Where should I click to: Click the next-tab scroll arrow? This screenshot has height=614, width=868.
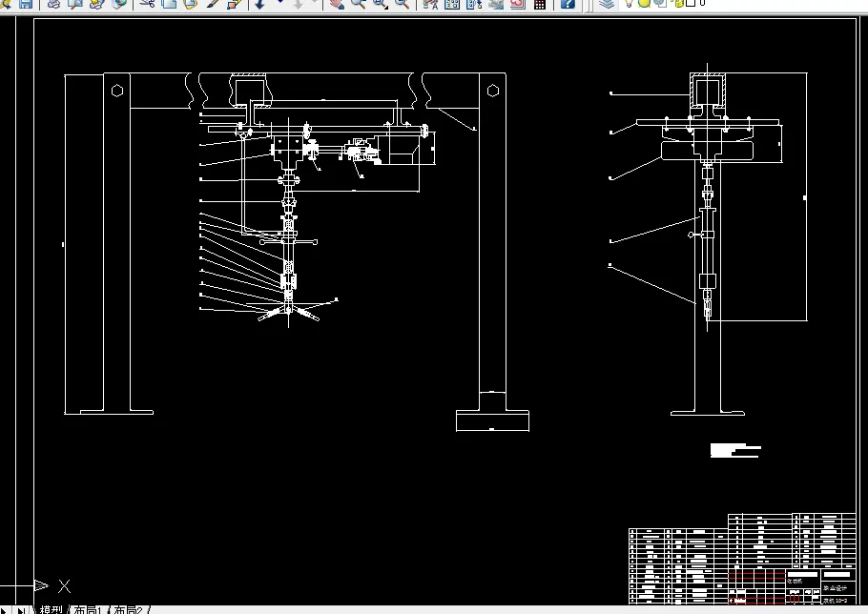5,610
